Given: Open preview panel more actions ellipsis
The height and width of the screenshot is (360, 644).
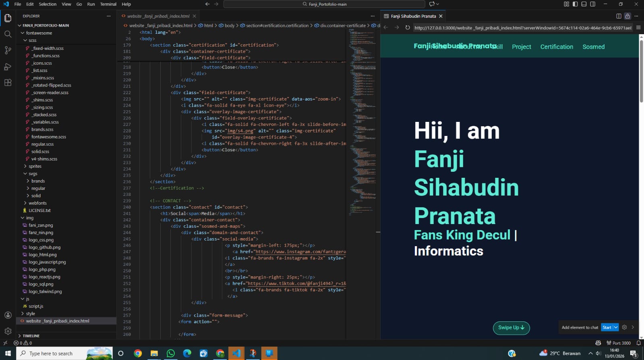Looking at the screenshot, I should click(636, 16).
